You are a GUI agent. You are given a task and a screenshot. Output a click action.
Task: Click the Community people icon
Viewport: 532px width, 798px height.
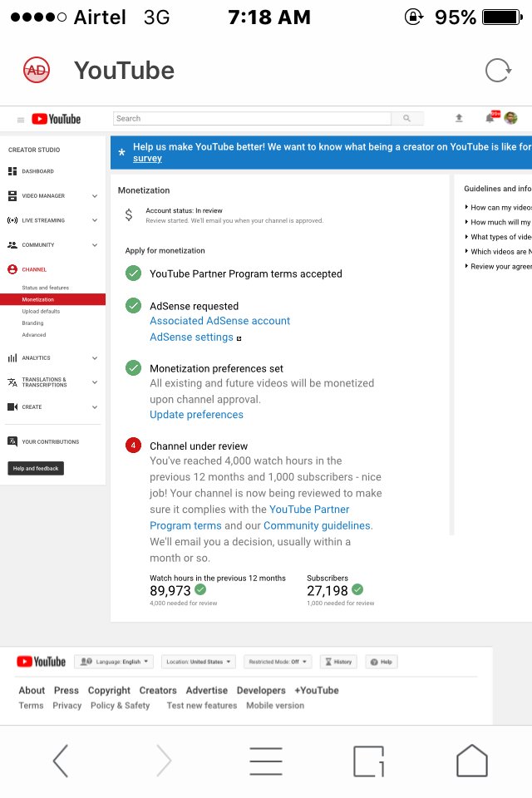12,244
